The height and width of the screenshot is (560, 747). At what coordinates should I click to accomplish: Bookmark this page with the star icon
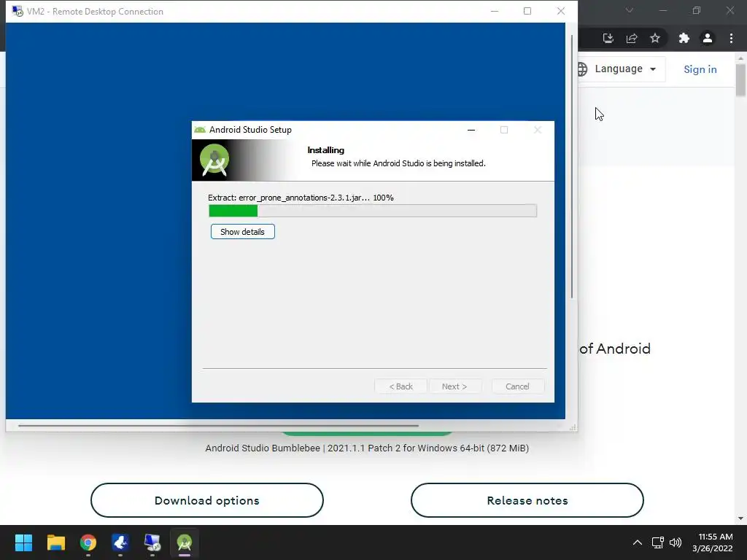click(655, 38)
